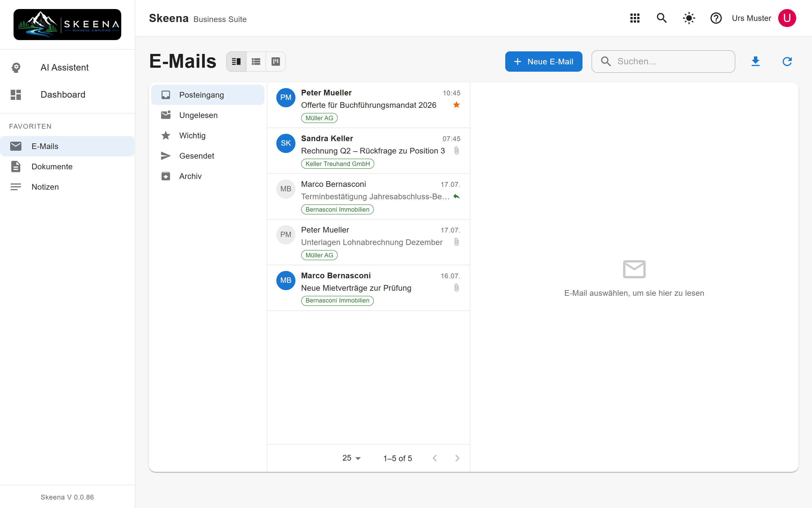This screenshot has width=812, height=508.
Task: Open the 25 rows-per-page dropdown
Action: tap(351, 458)
